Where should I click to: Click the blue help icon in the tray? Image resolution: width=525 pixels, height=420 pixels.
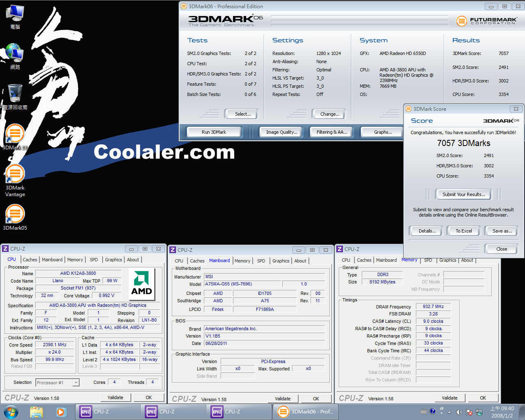point(432,411)
